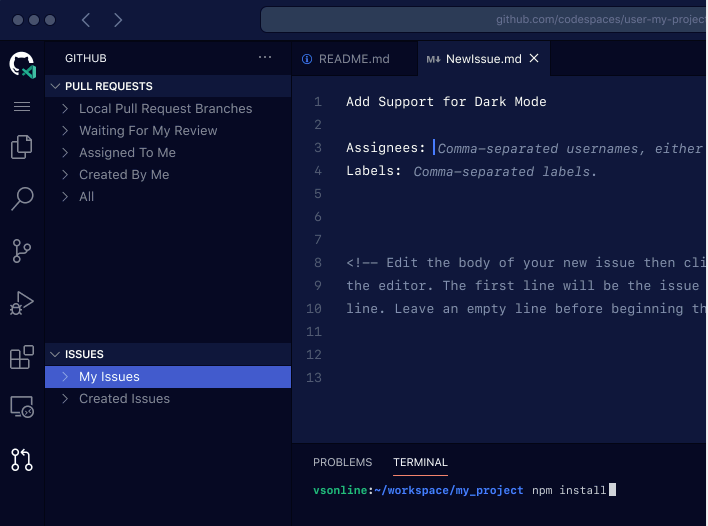Select the All tree item
Screen dimensions: 708x526
(168, 196)
